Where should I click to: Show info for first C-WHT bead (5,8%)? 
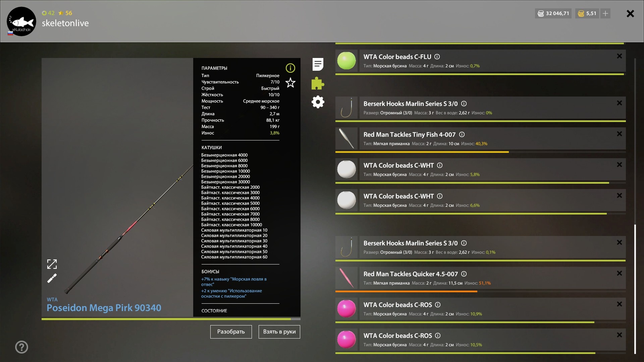(439, 165)
